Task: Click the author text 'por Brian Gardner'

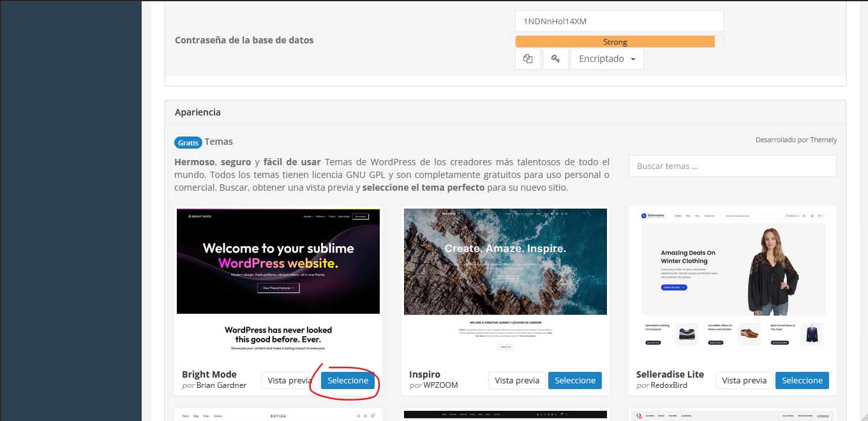Action: (214, 385)
